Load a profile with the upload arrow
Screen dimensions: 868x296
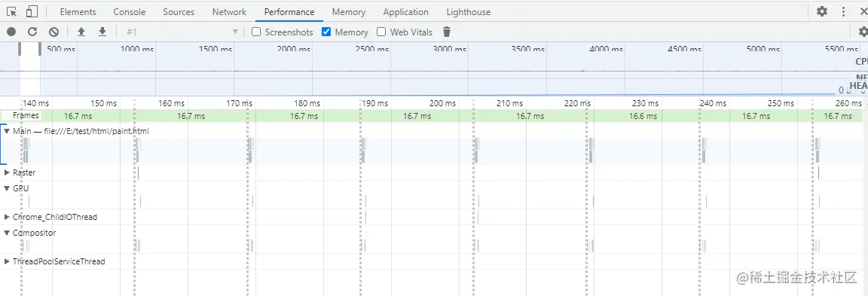pyautogui.click(x=81, y=32)
